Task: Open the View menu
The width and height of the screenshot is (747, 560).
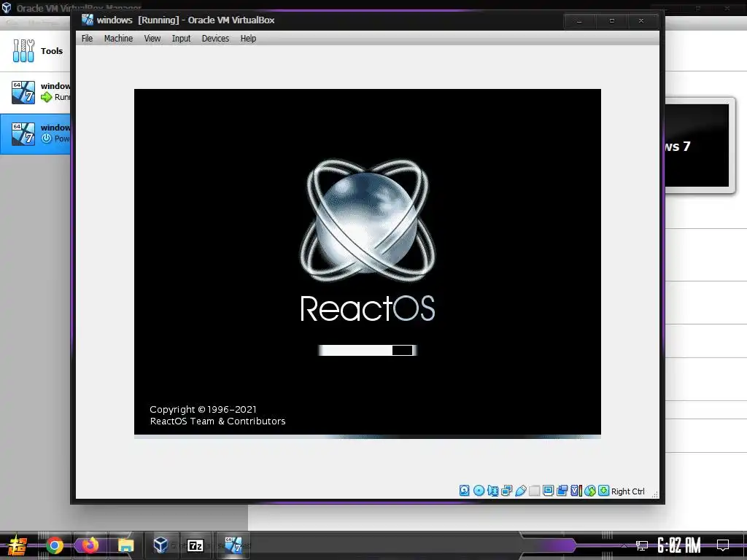Action: pyautogui.click(x=152, y=39)
